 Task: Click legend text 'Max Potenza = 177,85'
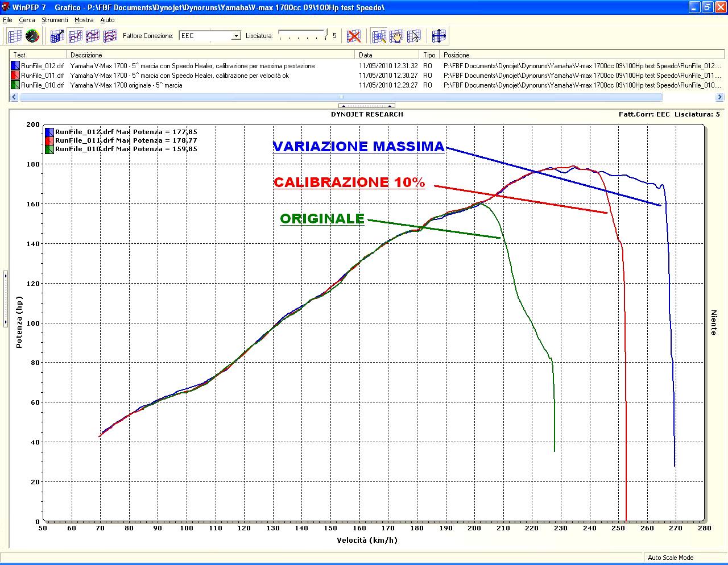156,132
